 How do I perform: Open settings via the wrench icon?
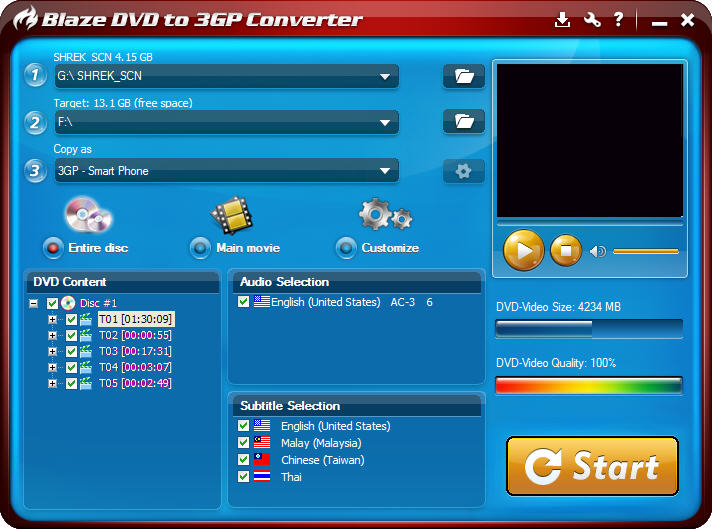(x=592, y=20)
